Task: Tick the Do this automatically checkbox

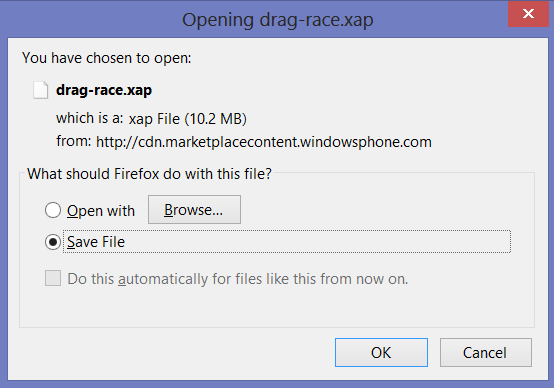Action: coord(53,278)
